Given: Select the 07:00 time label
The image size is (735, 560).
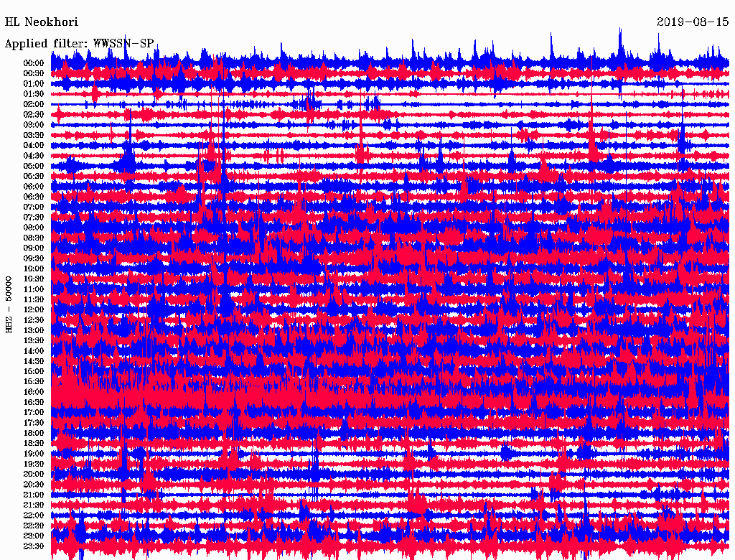Looking at the screenshot, I should (34, 207).
